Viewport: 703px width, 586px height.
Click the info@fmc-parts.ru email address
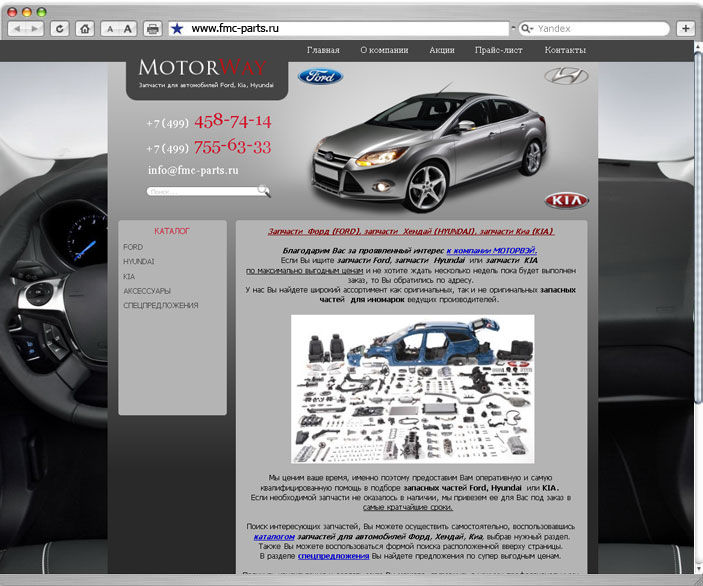pos(193,170)
